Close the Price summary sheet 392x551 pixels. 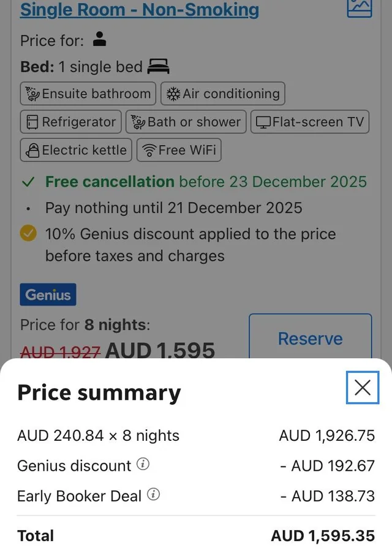pos(363,387)
